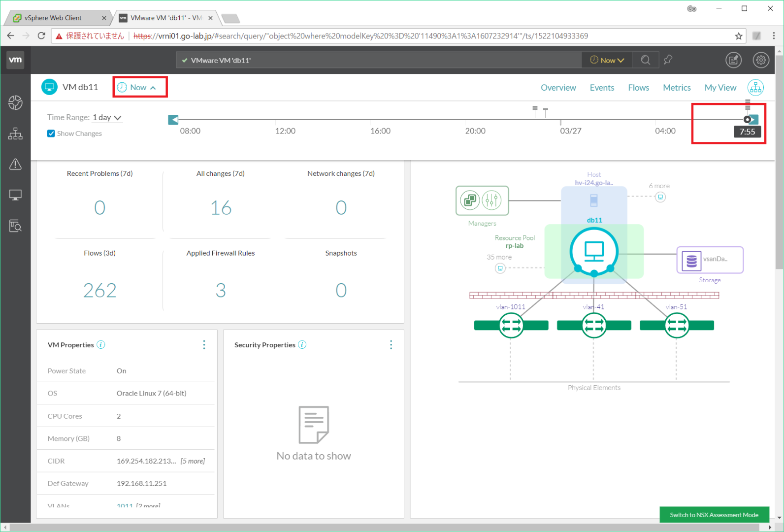Switch to the Metrics tab
Screen dimensions: 784x532
point(677,88)
